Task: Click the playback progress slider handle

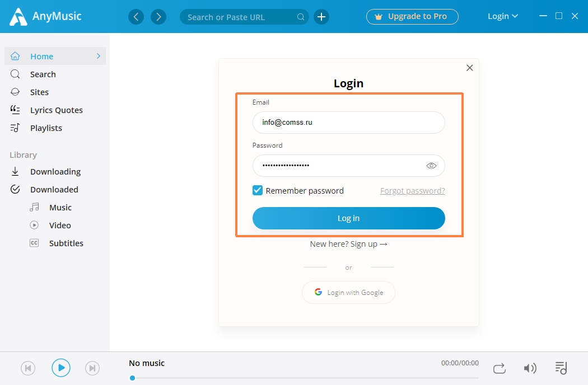Action: [x=132, y=378]
